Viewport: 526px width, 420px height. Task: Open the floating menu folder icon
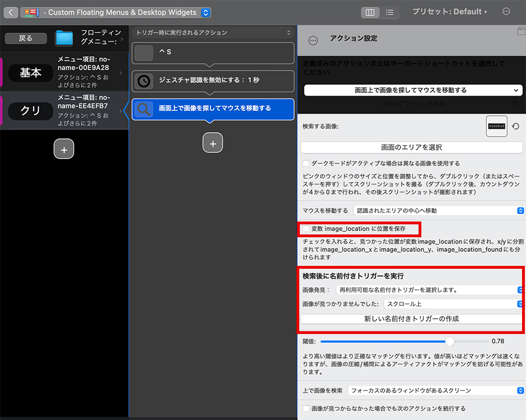[64, 38]
